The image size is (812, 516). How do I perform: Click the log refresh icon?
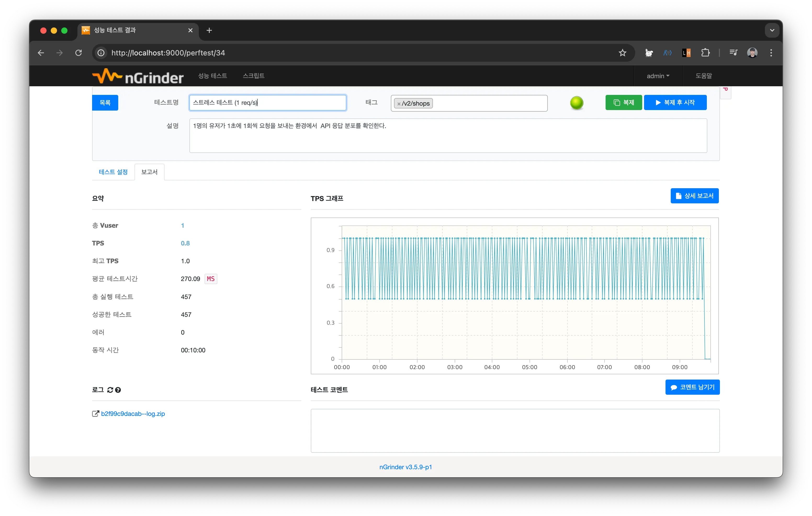pos(110,390)
